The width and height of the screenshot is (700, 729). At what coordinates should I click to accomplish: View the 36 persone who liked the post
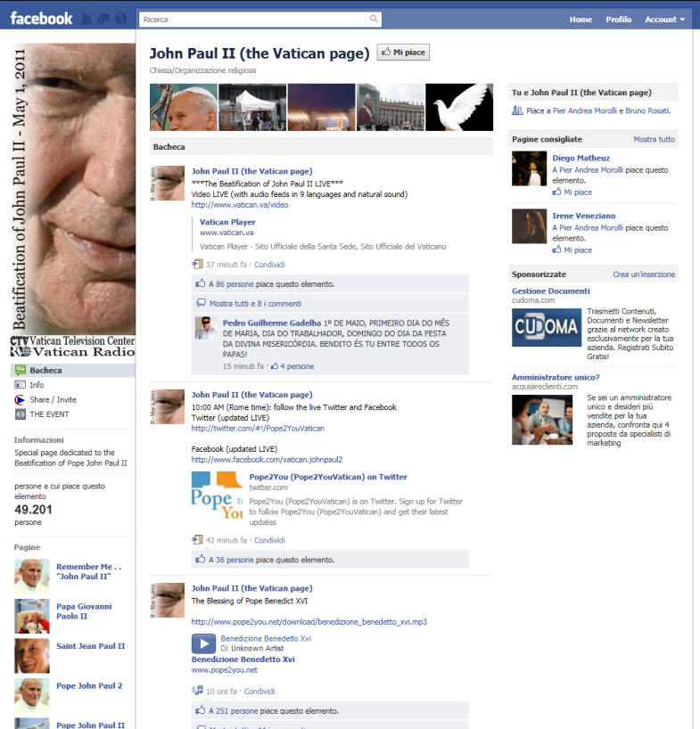click(x=235, y=560)
